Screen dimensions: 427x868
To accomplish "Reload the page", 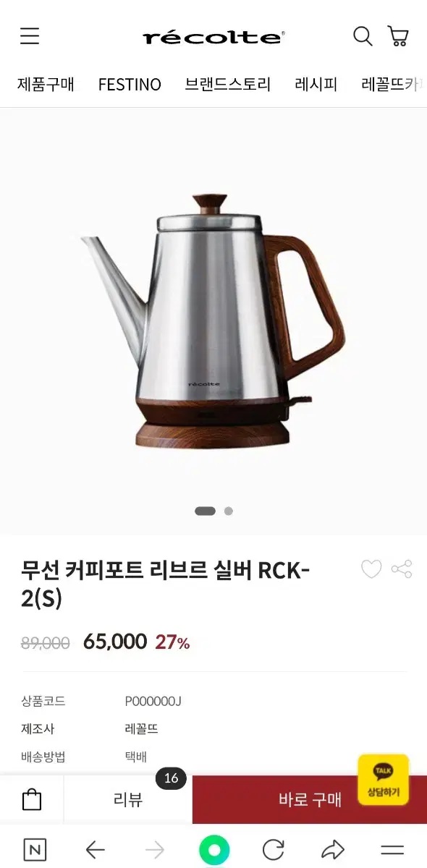I will 273,849.
